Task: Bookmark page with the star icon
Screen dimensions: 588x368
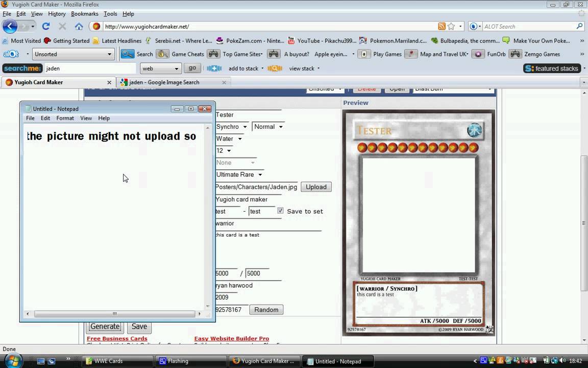Action: (451, 26)
